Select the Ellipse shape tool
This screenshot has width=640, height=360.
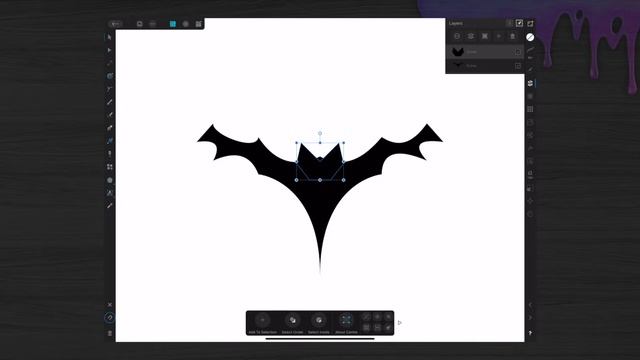(109, 180)
